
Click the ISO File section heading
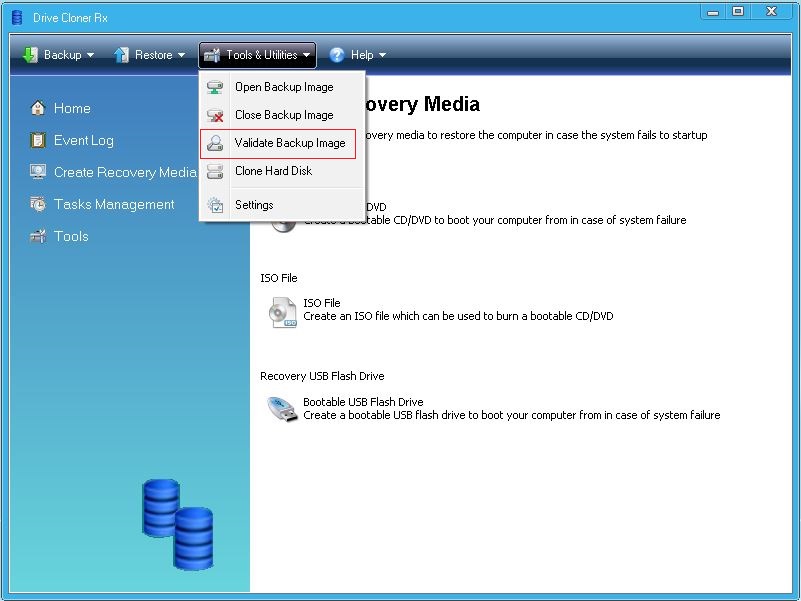point(279,278)
